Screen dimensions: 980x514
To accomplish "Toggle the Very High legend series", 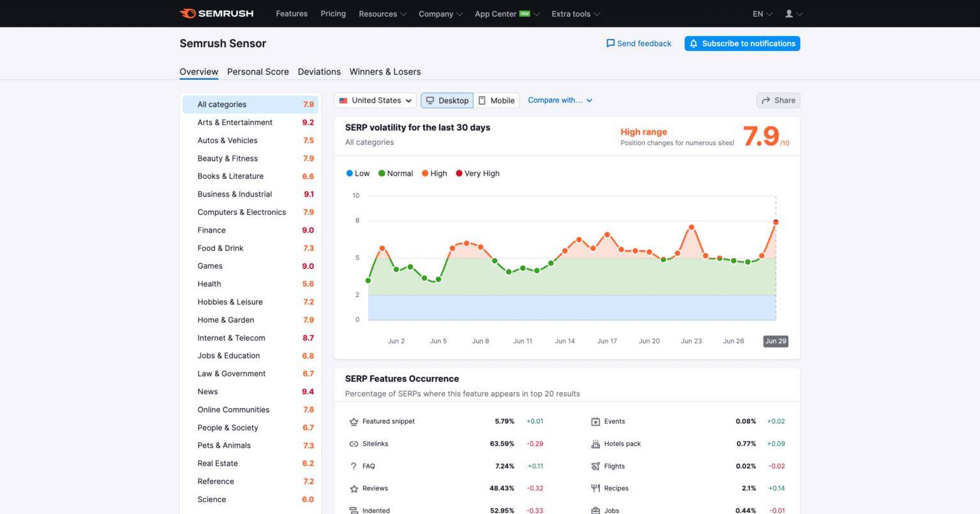I will (477, 173).
